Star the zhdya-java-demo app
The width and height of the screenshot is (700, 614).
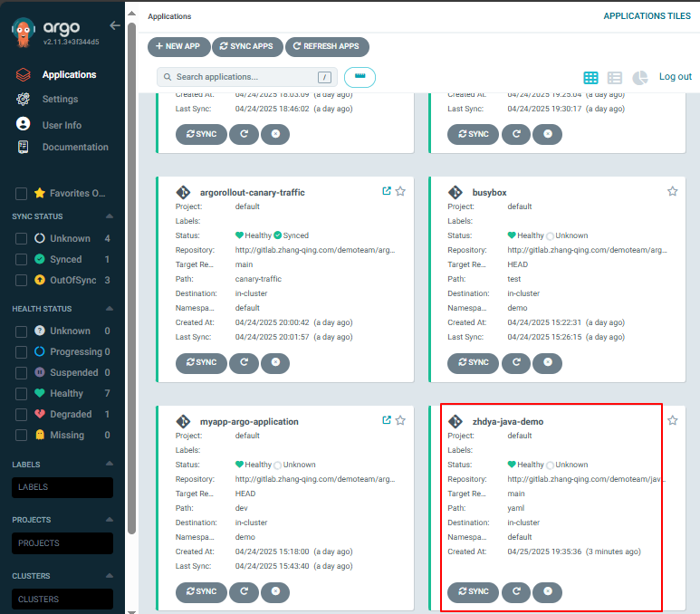click(672, 420)
